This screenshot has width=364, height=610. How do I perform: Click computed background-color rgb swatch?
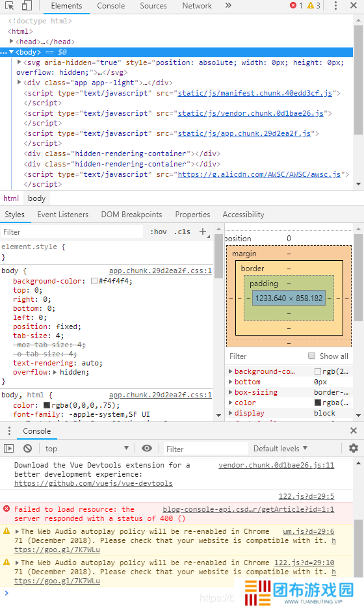coord(317,371)
